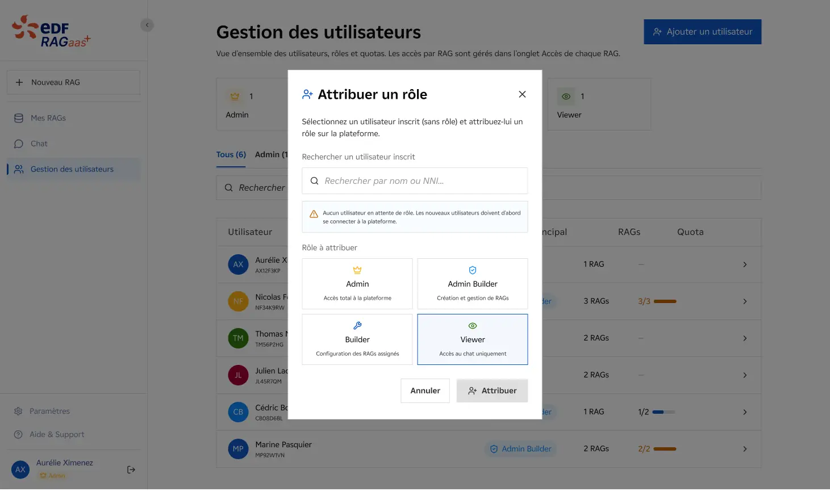Click the Ajouter un utilisateur button
The image size is (830, 504).
(x=703, y=32)
